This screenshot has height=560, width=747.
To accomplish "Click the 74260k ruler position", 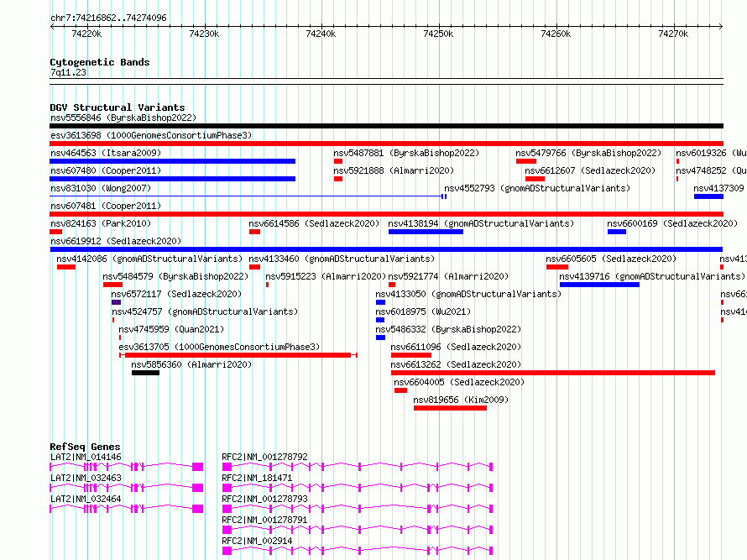I will tap(556, 34).
